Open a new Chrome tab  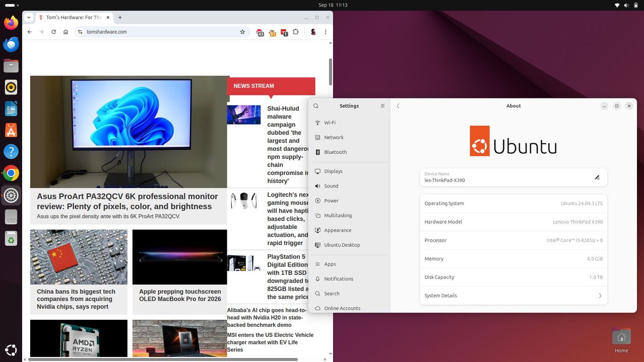click(x=120, y=17)
